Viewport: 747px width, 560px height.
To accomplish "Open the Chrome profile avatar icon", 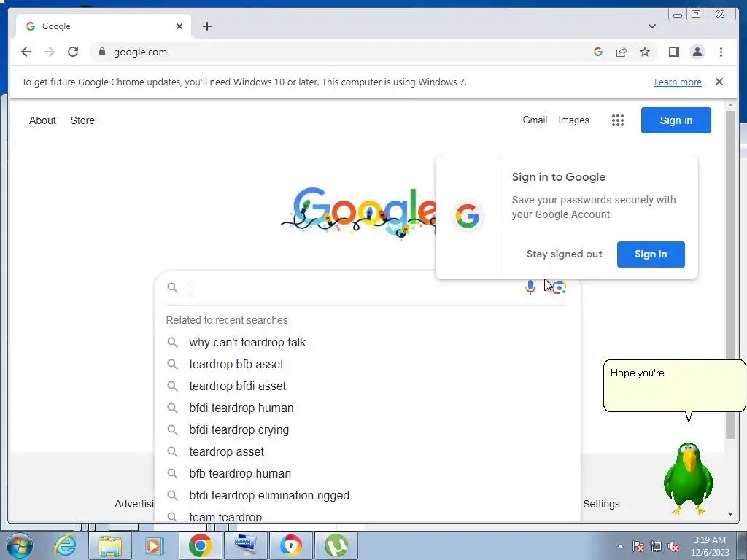I will pyautogui.click(x=697, y=52).
